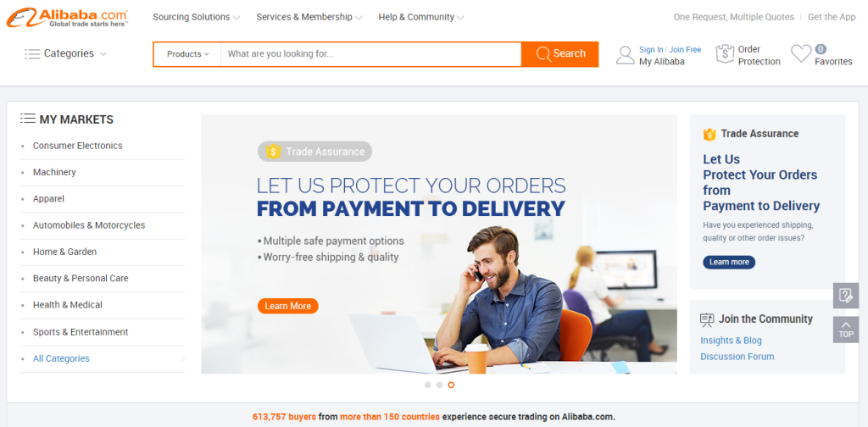Expand the Sourcing Solutions menu
The height and width of the screenshot is (427, 868).
point(197,17)
